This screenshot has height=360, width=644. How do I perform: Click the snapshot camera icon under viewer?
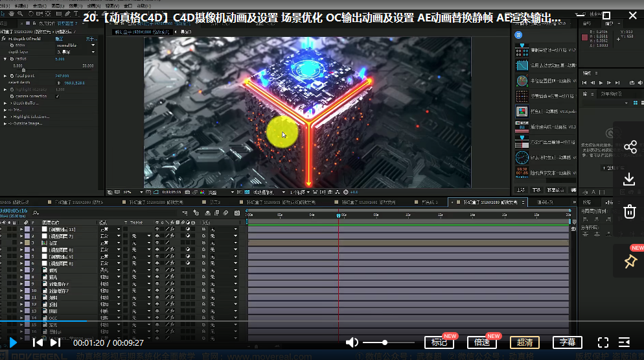pyautogui.click(x=187, y=192)
